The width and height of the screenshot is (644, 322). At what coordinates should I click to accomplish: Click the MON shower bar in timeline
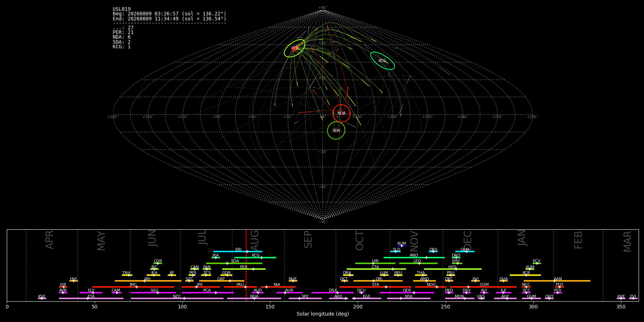[459, 298]
